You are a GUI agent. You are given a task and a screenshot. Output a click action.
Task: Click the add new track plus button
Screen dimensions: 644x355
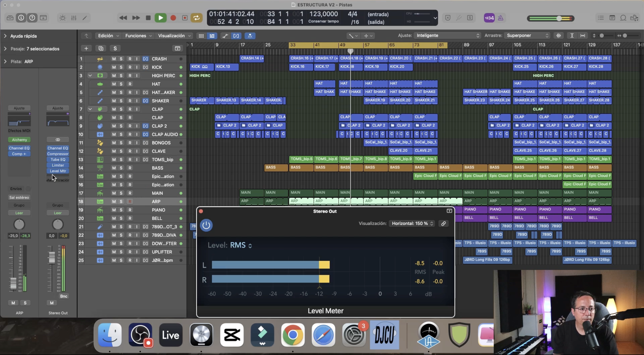pyautogui.click(x=86, y=48)
